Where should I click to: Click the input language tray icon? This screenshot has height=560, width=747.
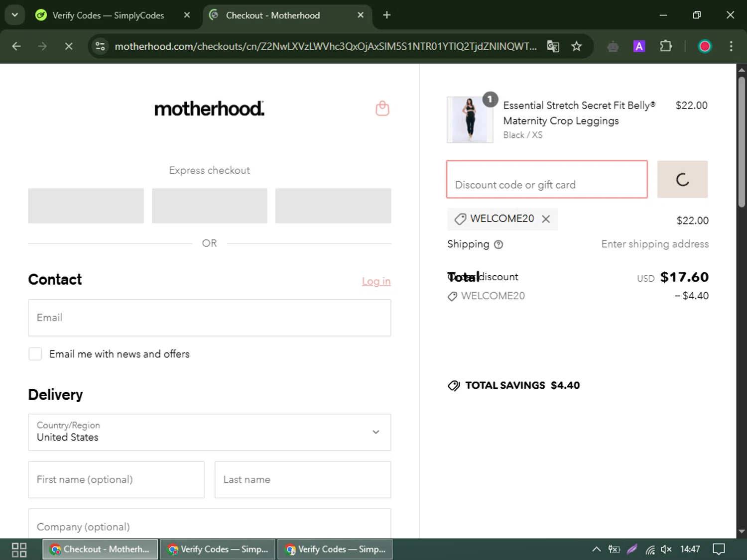point(614,550)
